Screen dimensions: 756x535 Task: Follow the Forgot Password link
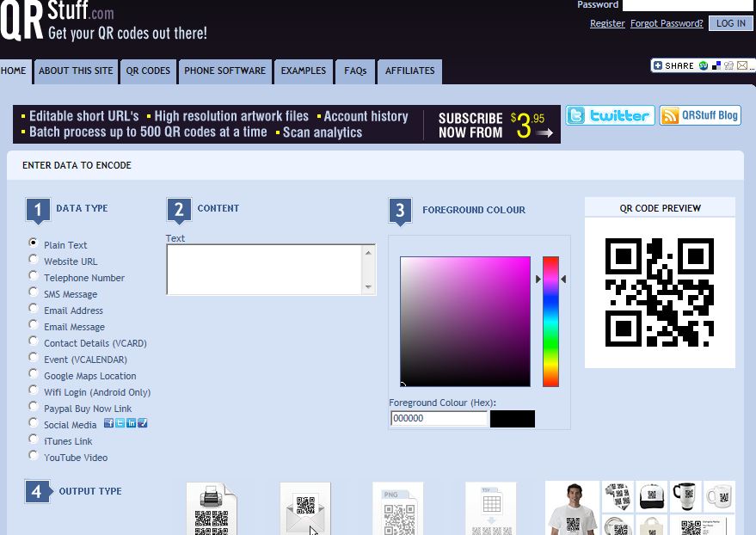(667, 23)
